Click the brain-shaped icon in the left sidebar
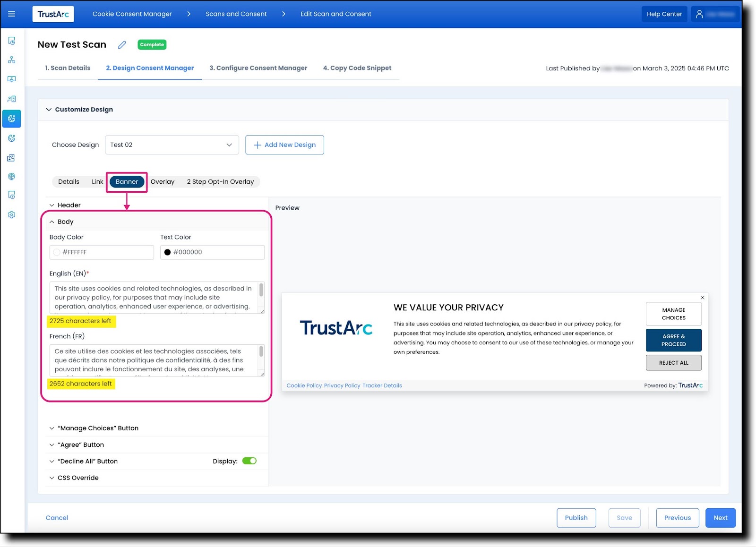This screenshot has width=756, height=547. [x=12, y=176]
